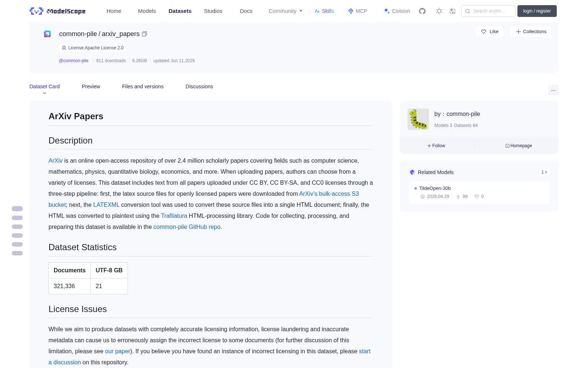Navigate to the Home page

114,11
